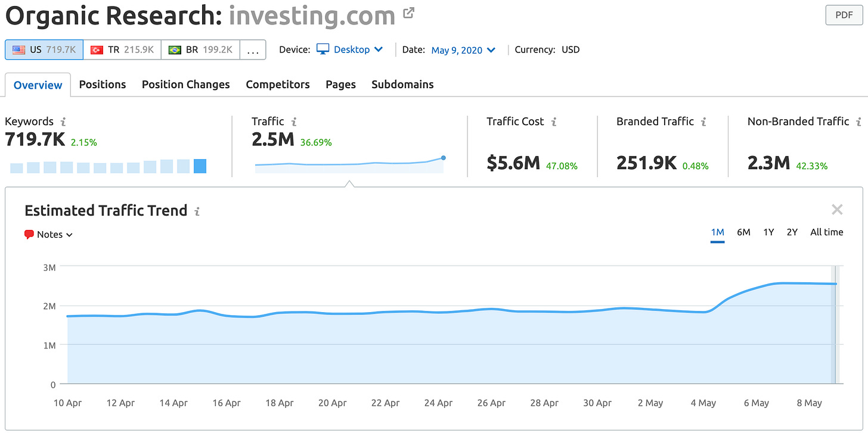Click the 3M y-axis label
The image size is (868, 433).
pos(49,267)
